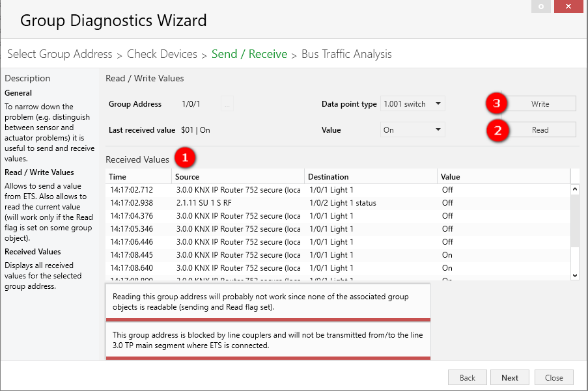
Task: Click the red marker number 2
Action: coord(497,129)
